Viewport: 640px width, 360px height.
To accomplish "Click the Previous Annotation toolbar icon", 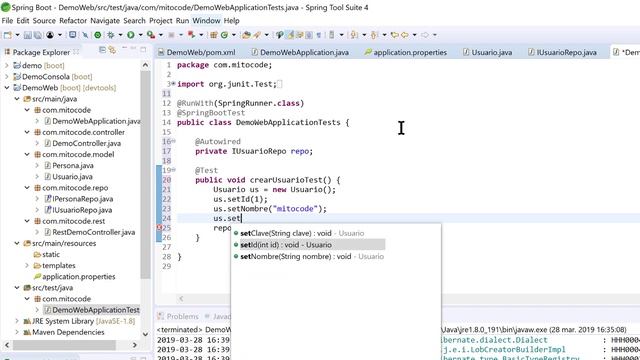I will (x=374, y=35).
